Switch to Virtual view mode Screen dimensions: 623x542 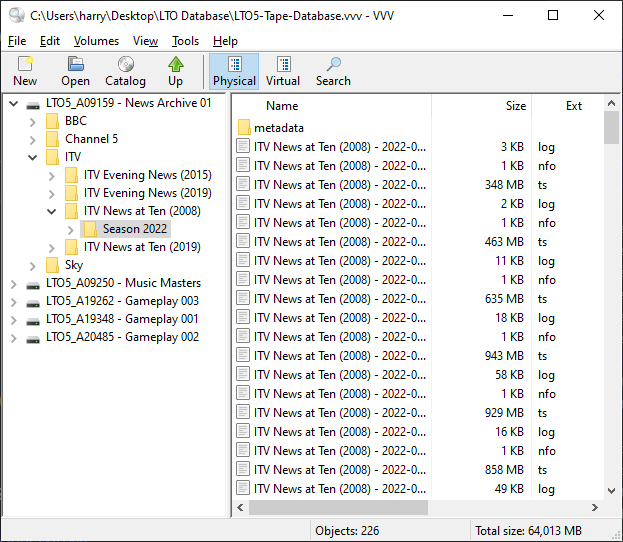tap(283, 71)
